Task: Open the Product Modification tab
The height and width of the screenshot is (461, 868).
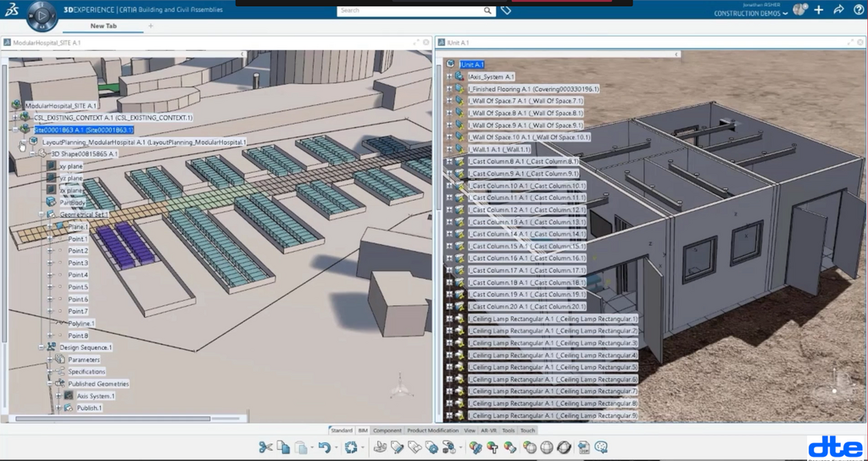Action: [x=433, y=430]
